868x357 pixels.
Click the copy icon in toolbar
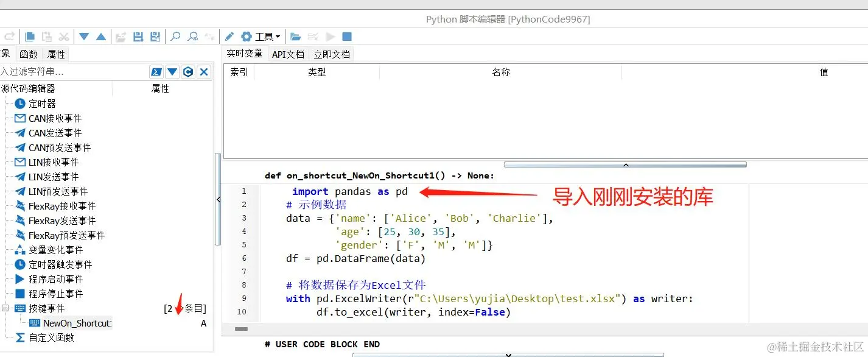point(29,37)
